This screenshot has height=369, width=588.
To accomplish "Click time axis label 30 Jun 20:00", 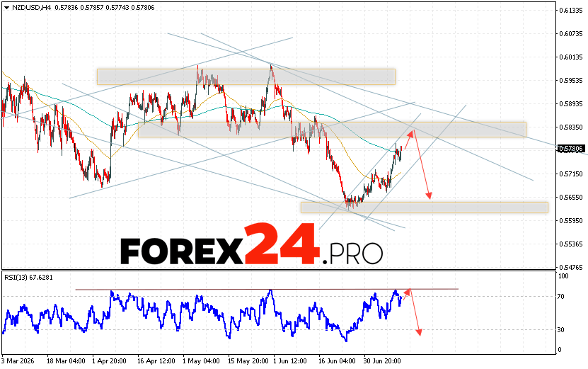I will pyautogui.click(x=382, y=361).
